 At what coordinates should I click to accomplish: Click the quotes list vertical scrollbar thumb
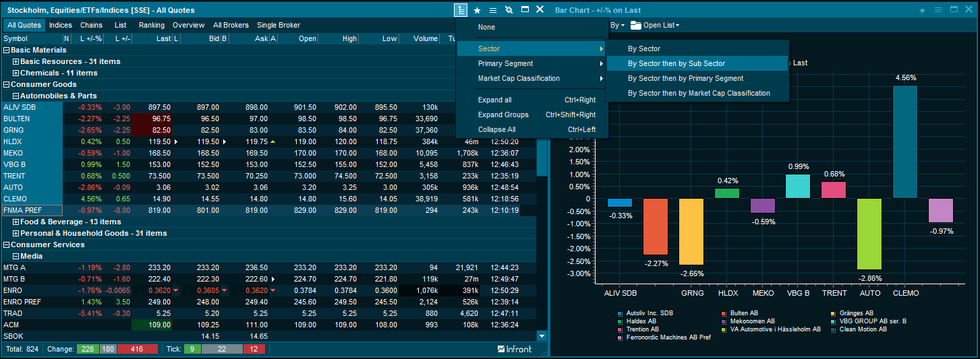(542, 158)
